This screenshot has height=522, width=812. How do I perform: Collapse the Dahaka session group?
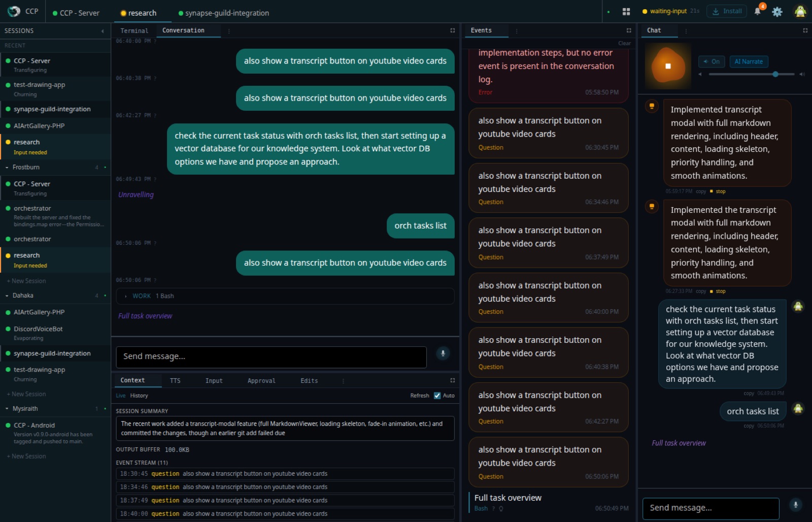point(7,296)
